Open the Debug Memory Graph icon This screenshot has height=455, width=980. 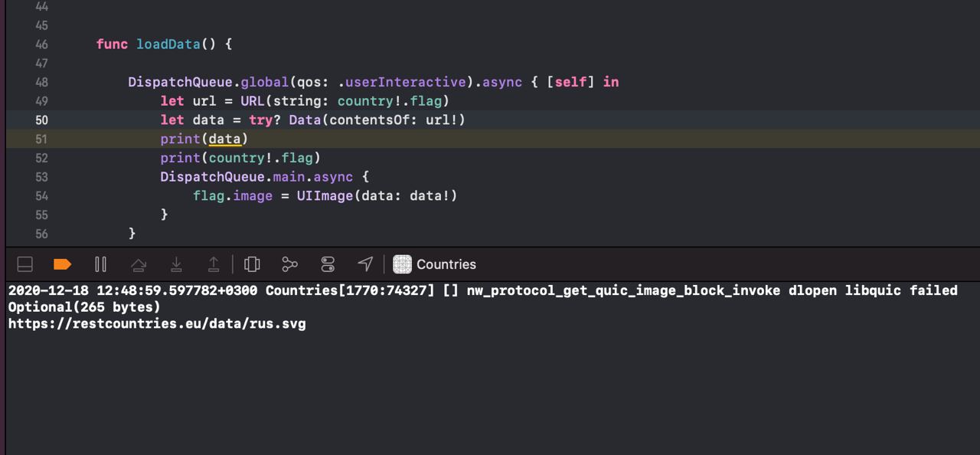(289, 264)
